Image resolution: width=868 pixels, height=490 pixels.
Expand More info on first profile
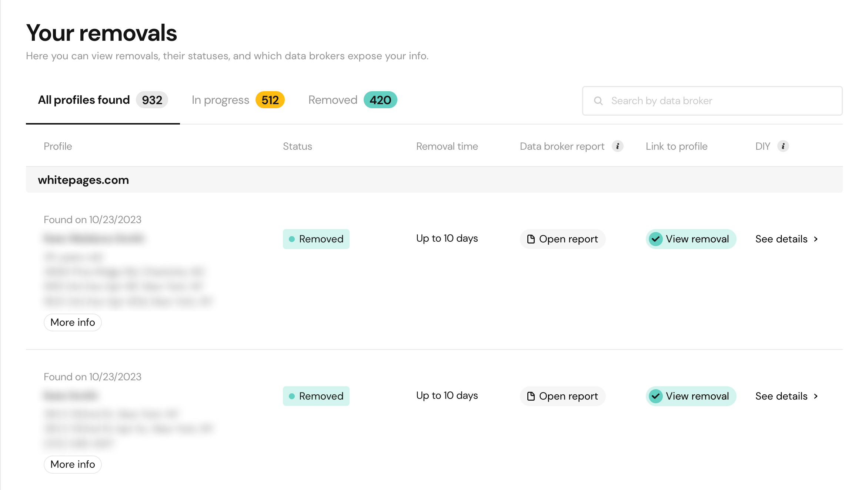(x=73, y=322)
